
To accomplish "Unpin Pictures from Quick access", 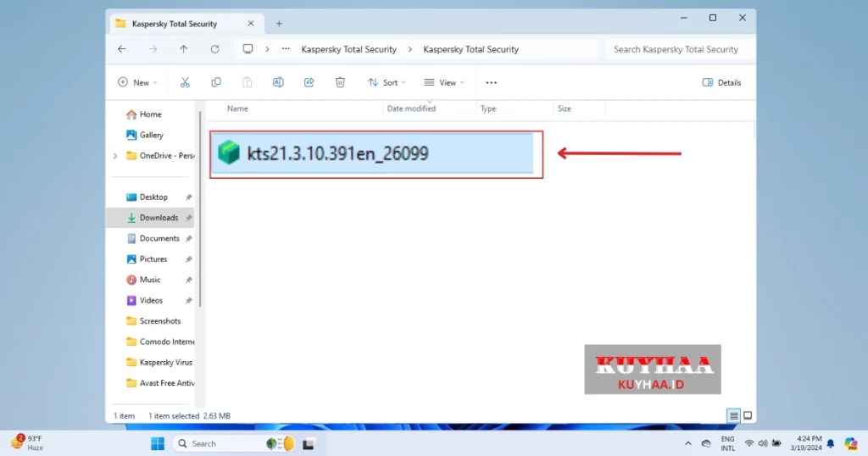I will tap(189, 259).
